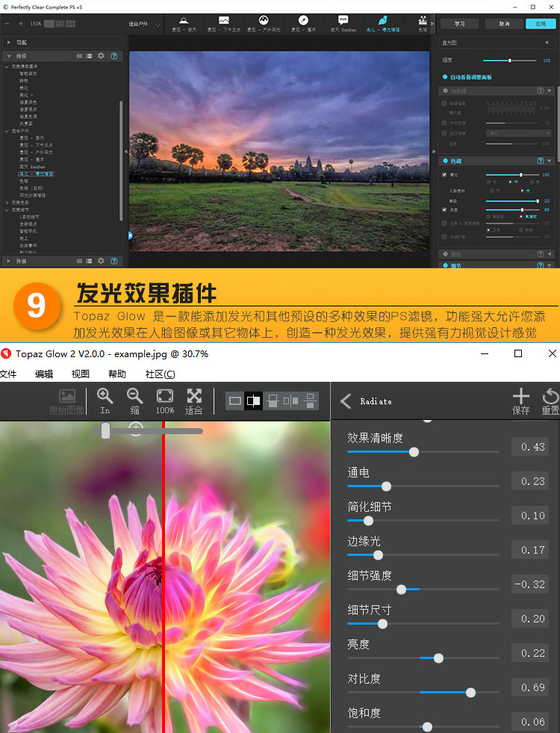Click the magnifier zoom In icon
This screenshot has width=560, height=733.
click(105, 397)
